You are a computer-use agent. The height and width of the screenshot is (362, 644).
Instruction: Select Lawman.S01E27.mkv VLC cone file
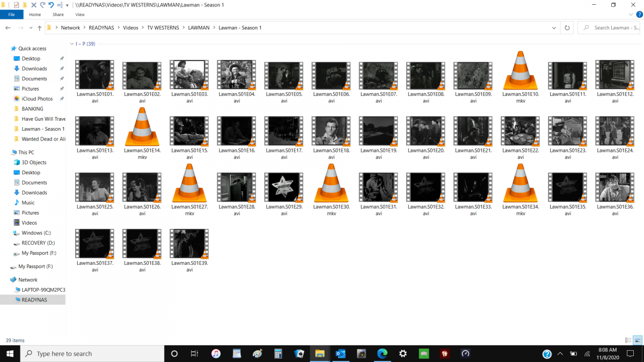189,190
